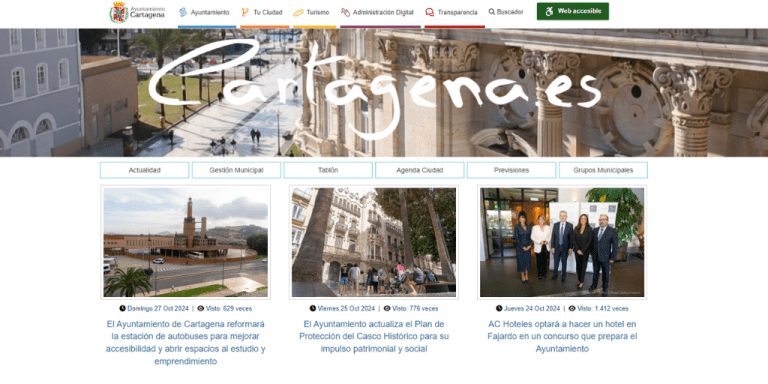Click the wheelchair icon in Web accesible button
Viewport: 768px width, 384px height.
point(550,11)
